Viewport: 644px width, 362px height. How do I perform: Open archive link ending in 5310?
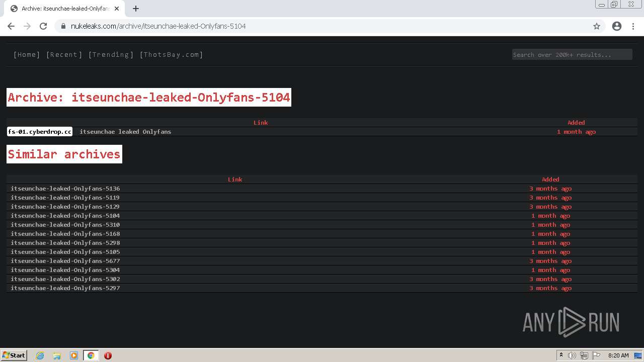65,225
